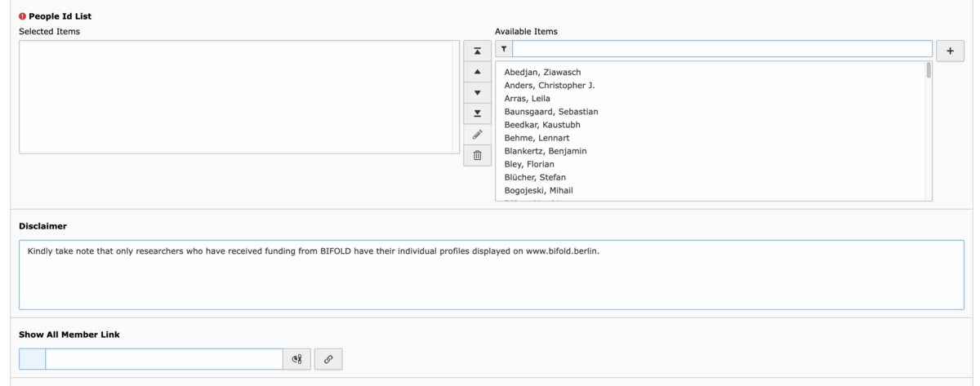Click the Available Items list scrollbar
This screenshot has width=980, height=386.
coord(929,131)
